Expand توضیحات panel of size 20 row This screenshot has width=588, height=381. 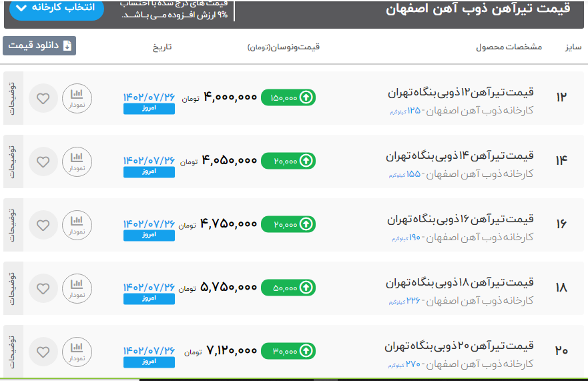[x=13, y=351]
